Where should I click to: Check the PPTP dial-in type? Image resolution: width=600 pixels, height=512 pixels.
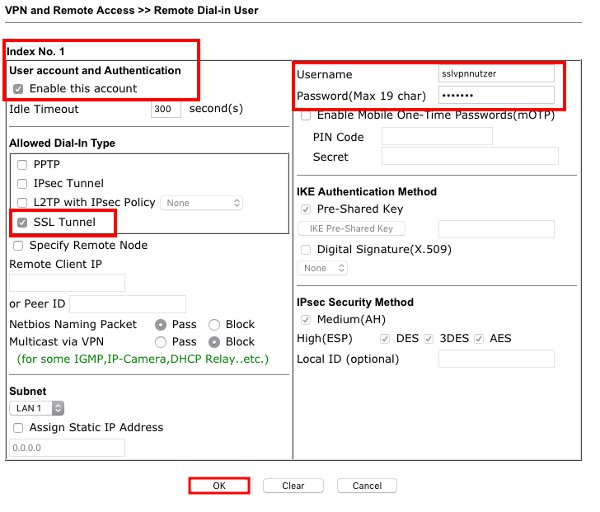pyautogui.click(x=22, y=165)
